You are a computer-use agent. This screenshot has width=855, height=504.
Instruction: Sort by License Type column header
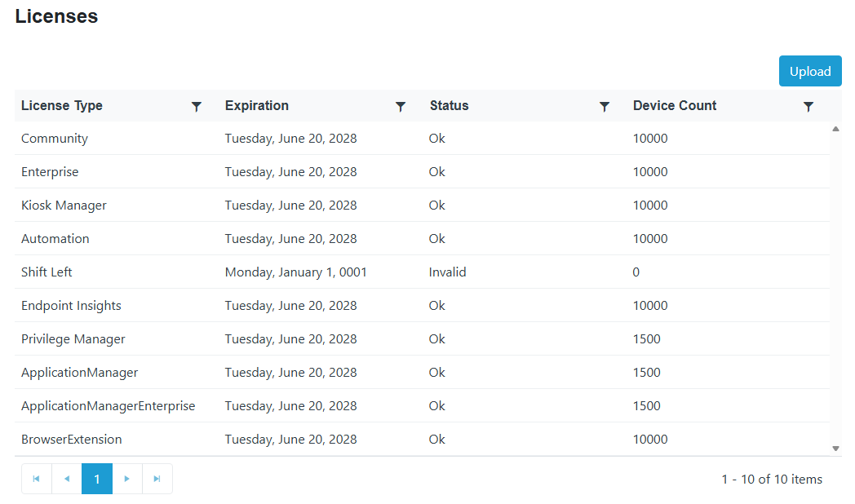click(x=62, y=105)
